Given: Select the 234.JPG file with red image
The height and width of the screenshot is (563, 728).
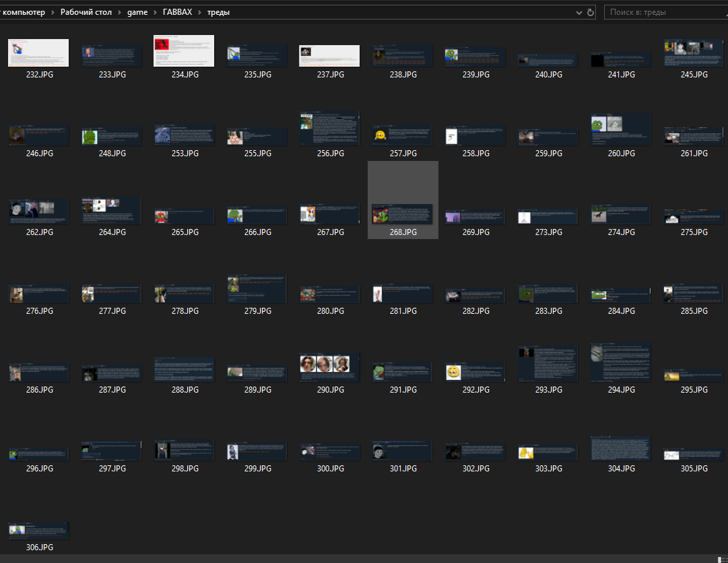Looking at the screenshot, I should click(x=184, y=51).
